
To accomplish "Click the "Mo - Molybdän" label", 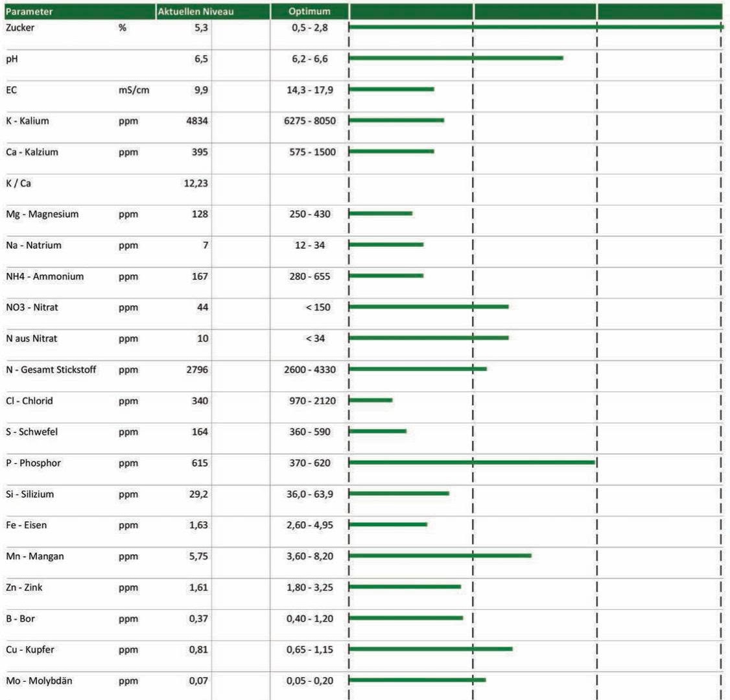I will coord(39,681).
